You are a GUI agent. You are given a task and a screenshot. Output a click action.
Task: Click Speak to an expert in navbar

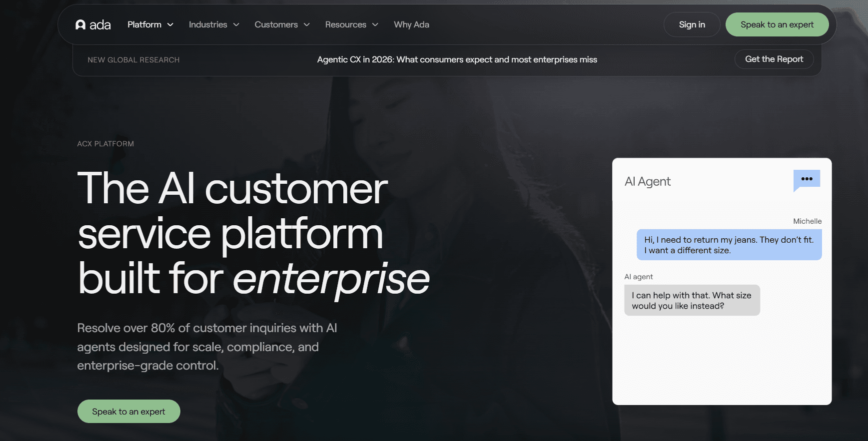pyautogui.click(x=777, y=24)
